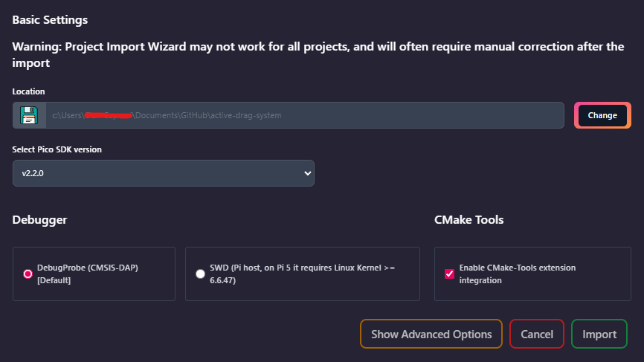The height and width of the screenshot is (362, 644).
Task: Select the DebugProbe (CMSIS-DAP) radio button
Action: coord(28,274)
